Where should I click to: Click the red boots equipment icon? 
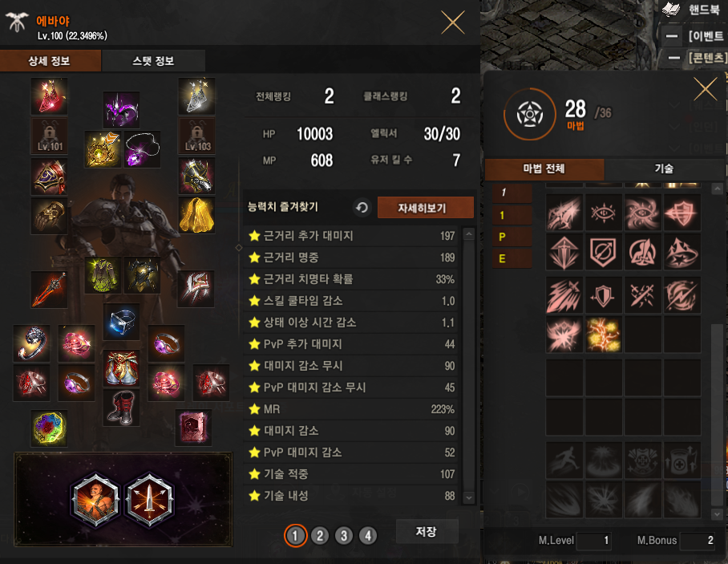(121, 408)
